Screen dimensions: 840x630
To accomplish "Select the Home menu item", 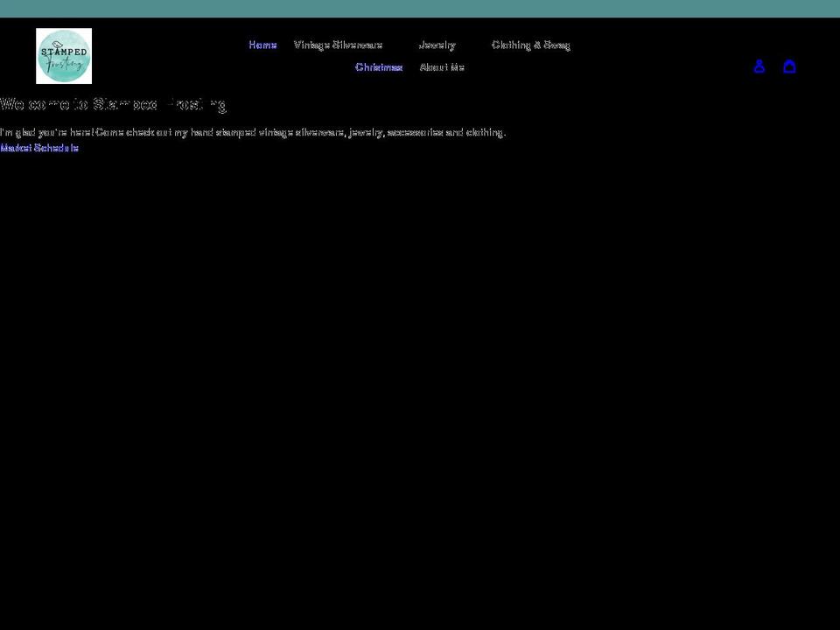I will click(262, 45).
